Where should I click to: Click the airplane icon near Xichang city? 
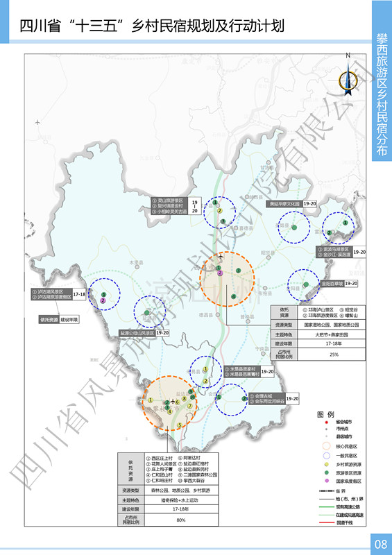pyautogui.click(x=221, y=256)
